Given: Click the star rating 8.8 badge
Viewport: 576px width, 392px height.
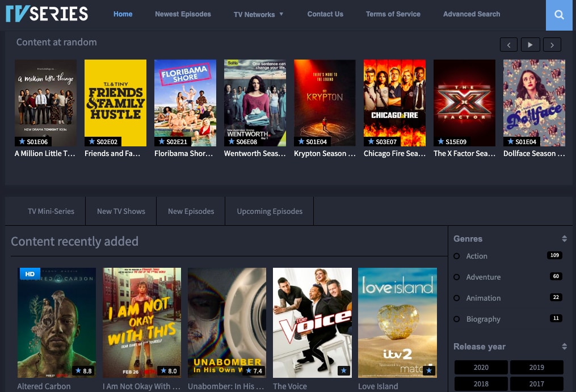Looking at the screenshot, I should tap(83, 370).
